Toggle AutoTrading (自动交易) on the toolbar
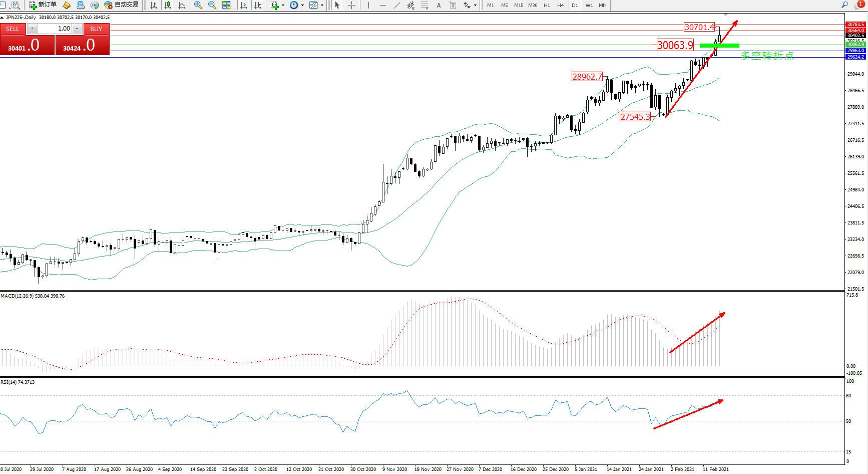Viewport: 868px width, 474px height. click(x=121, y=5)
